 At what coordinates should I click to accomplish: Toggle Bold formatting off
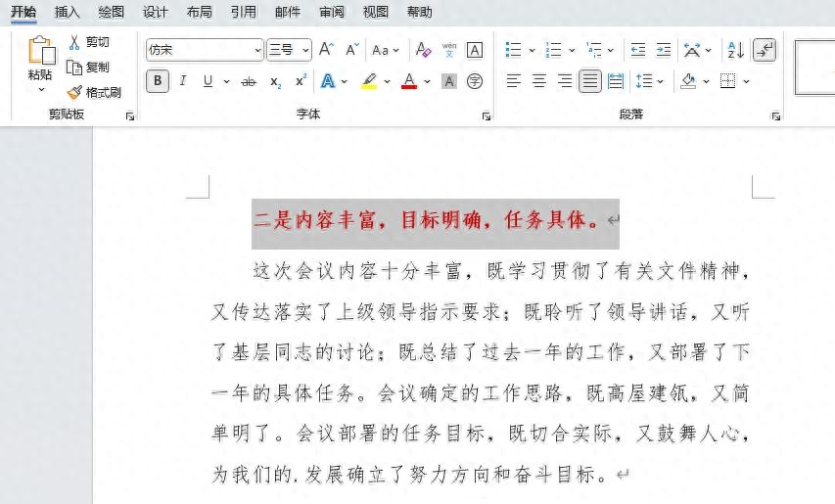point(157,81)
